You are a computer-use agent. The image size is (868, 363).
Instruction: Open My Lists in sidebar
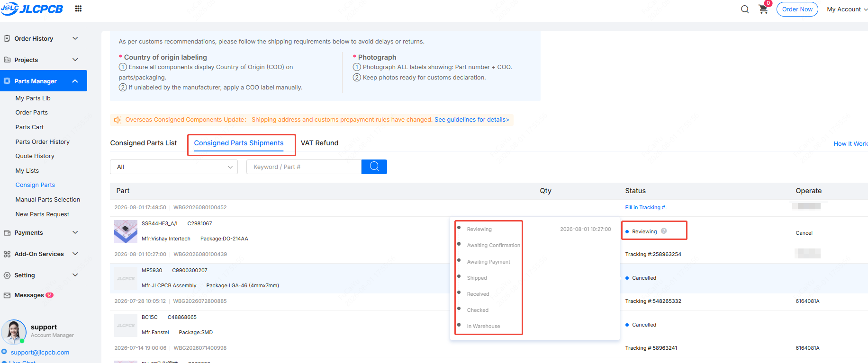click(27, 171)
